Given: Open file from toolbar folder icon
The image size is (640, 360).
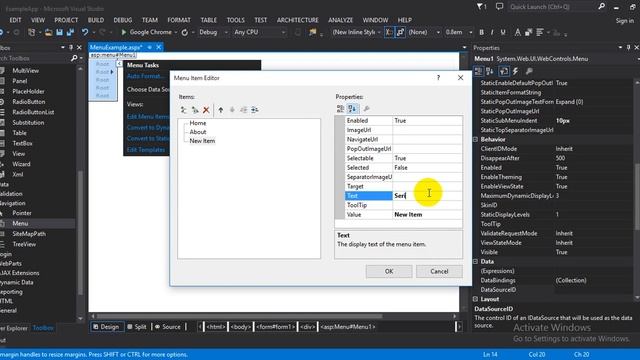Looking at the screenshot, I should (x=49, y=32).
